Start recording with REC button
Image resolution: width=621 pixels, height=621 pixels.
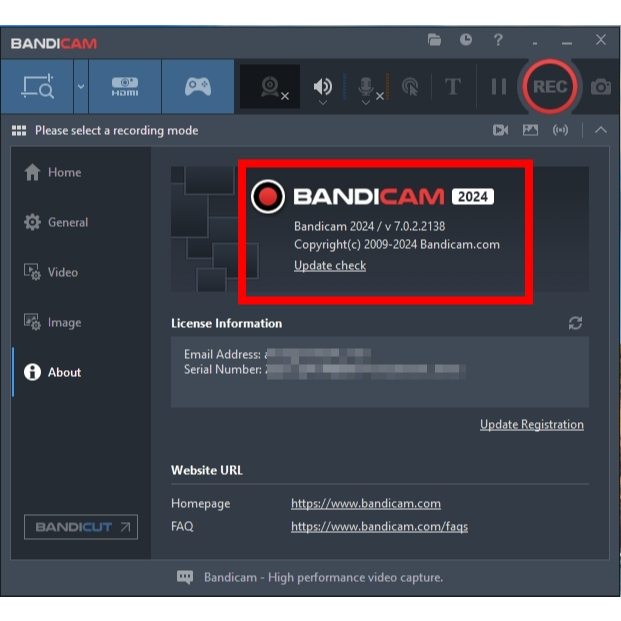(550, 86)
